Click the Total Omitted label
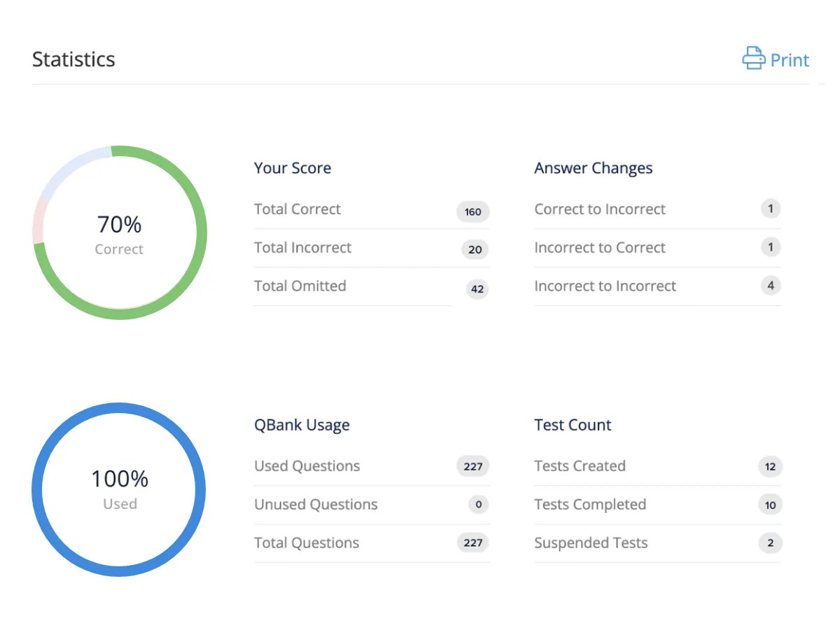This screenshot has width=840, height=630. [300, 286]
